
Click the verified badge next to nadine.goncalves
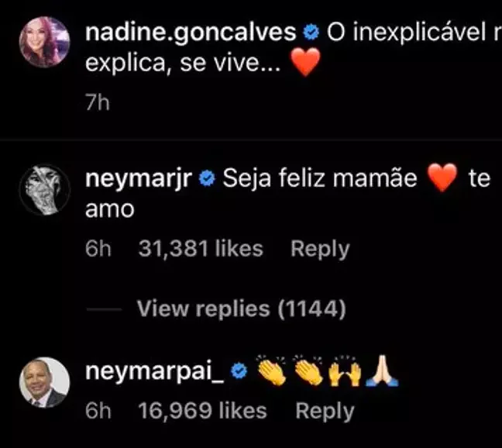311,33
